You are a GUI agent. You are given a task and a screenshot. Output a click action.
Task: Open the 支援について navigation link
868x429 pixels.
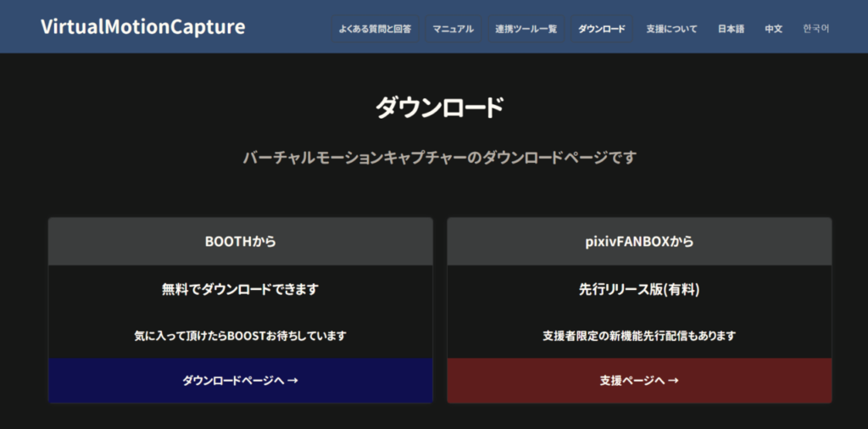(671, 29)
